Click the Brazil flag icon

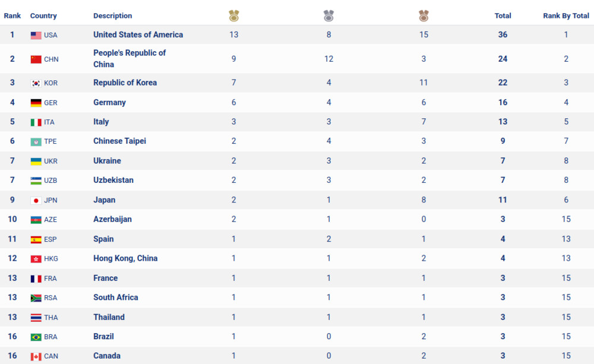pos(36,337)
